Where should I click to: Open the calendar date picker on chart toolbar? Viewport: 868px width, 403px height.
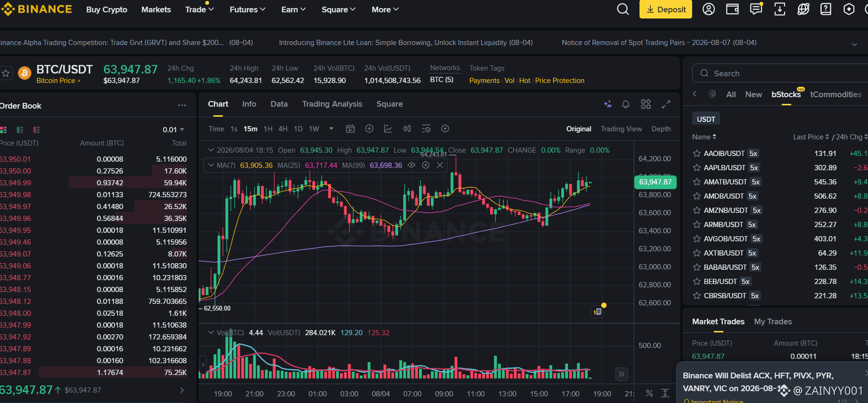click(x=350, y=128)
